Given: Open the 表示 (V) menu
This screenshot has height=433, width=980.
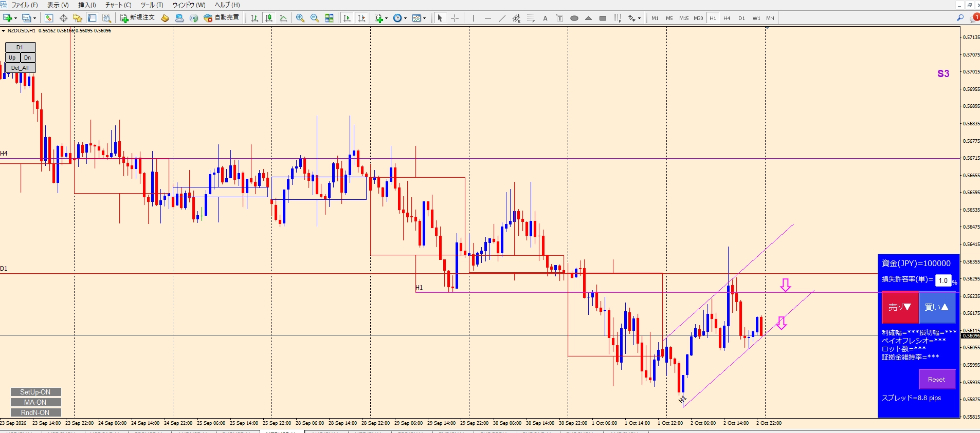Looking at the screenshot, I should click(x=58, y=5).
